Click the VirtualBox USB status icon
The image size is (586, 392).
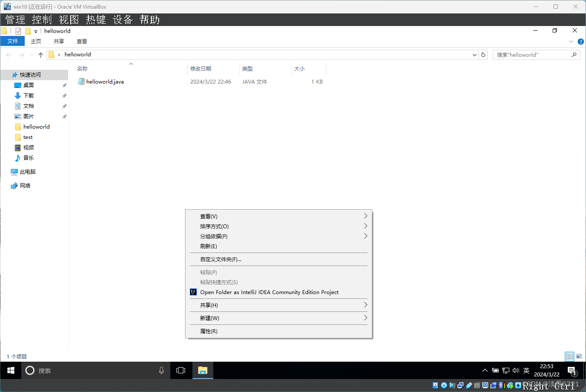pos(469,385)
